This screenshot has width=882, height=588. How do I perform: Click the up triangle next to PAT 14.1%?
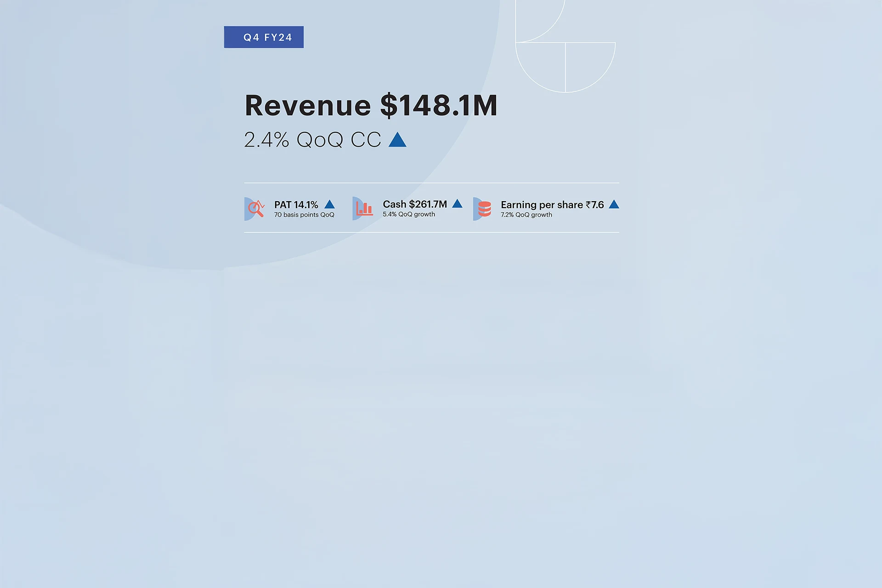point(330,204)
